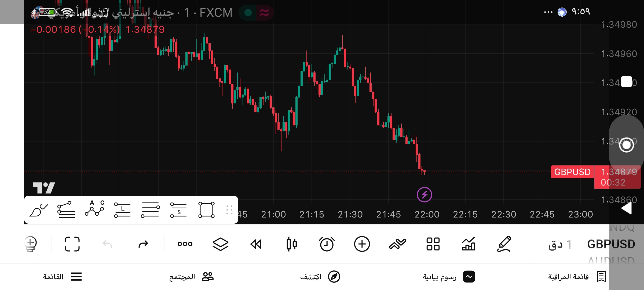Select the brush drawing tool
The image size is (644, 290).
coord(39,210)
